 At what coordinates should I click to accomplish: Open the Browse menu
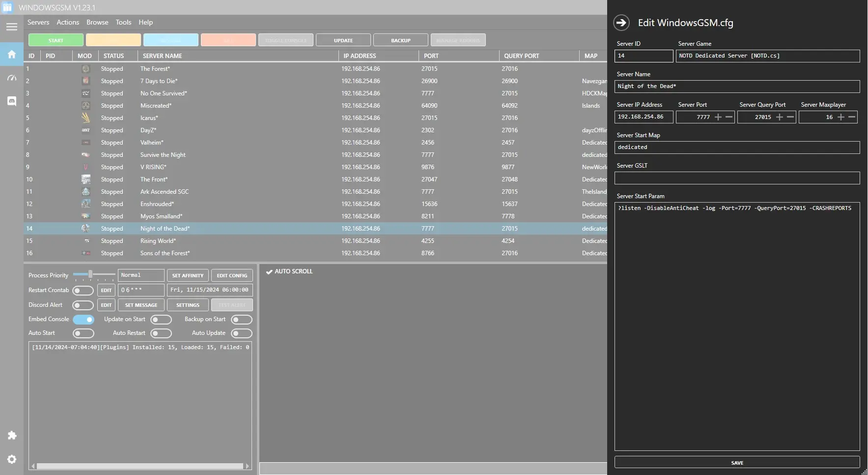tap(97, 23)
